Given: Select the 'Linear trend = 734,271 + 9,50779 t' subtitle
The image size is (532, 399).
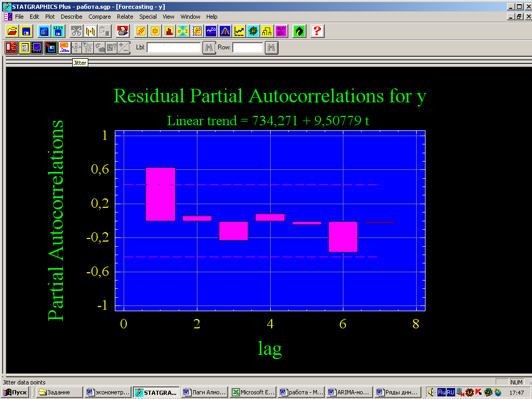Looking at the screenshot, I should (x=268, y=121).
